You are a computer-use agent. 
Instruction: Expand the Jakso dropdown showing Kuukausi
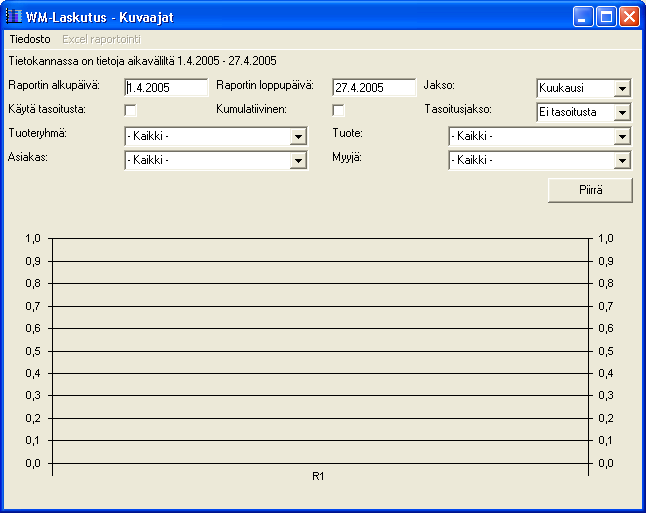click(x=622, y=88)
